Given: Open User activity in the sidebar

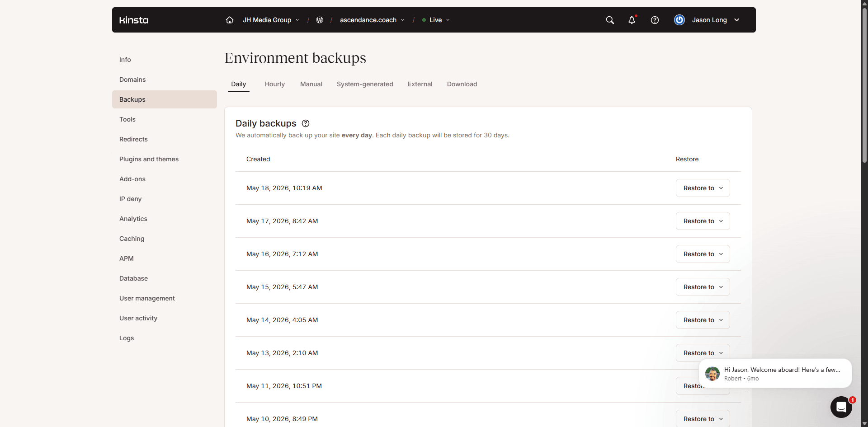Looking at the screenshot, I should coord(165,318).
